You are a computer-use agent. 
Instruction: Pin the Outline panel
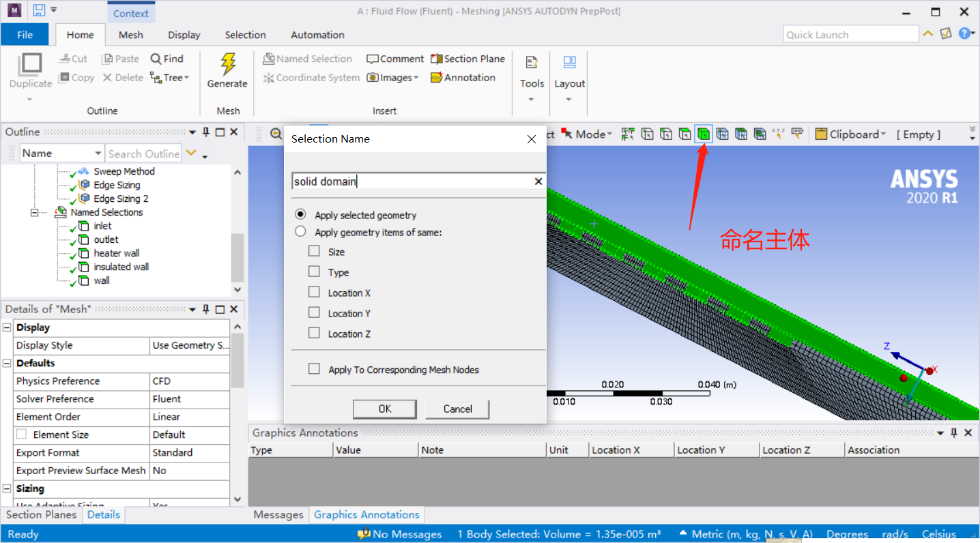[x=206, y=132]
